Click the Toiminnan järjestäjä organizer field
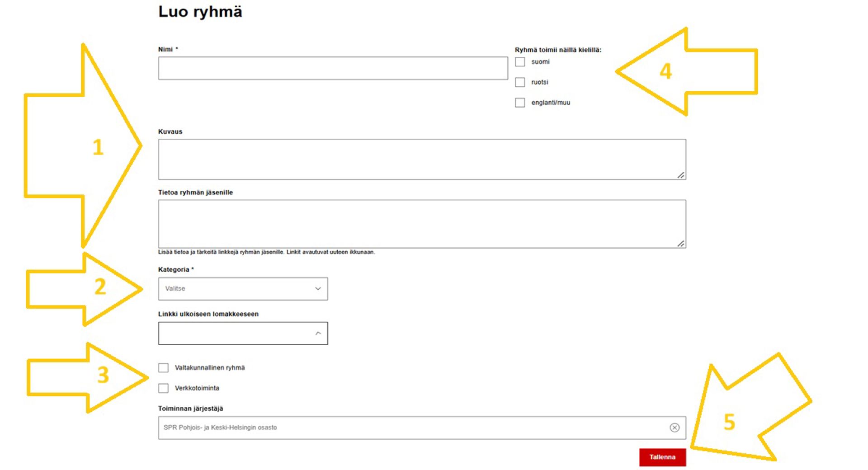The image size is (868, 470). click(x=422, y=428)
